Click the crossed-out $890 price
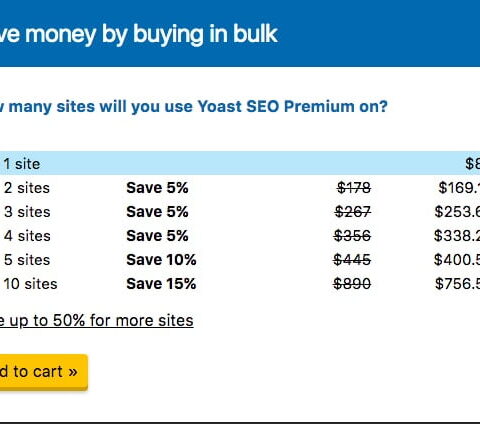Screen dimensions: 480x424 click(352, 284)
